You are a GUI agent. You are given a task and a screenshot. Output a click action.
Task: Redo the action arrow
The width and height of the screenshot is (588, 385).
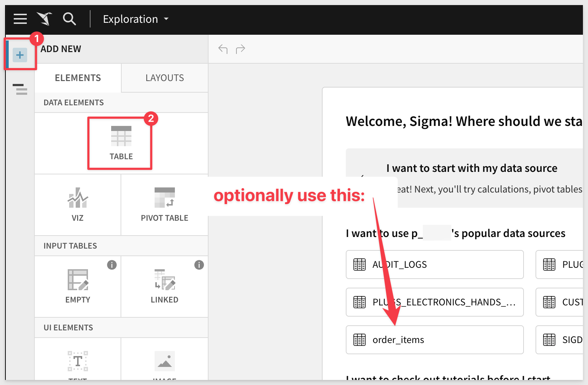coord(240,49)
